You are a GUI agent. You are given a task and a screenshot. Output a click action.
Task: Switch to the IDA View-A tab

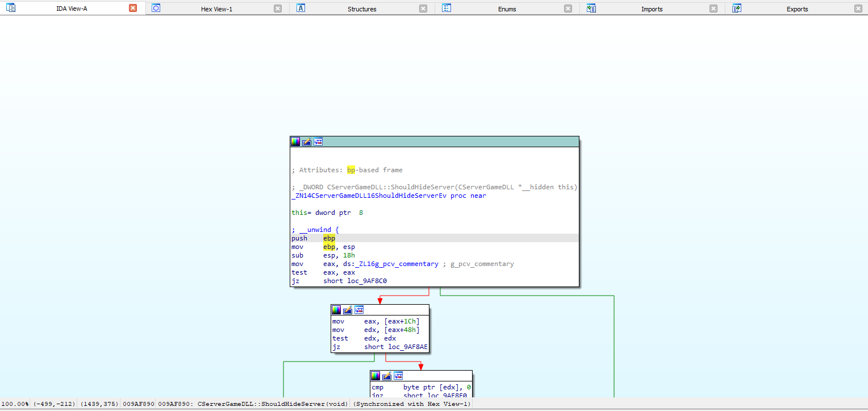[73, 9]
